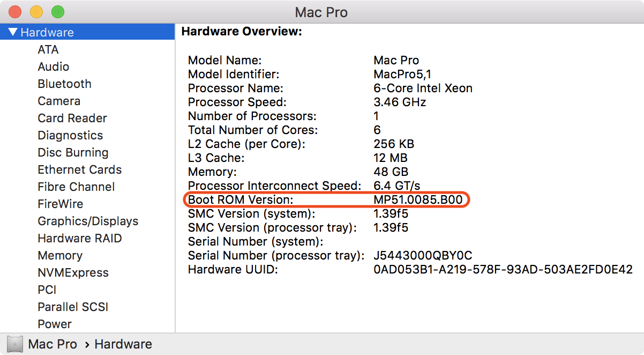
Task: Click 'Hardware' in the bottom path bar
Action: tap(123, 344)
